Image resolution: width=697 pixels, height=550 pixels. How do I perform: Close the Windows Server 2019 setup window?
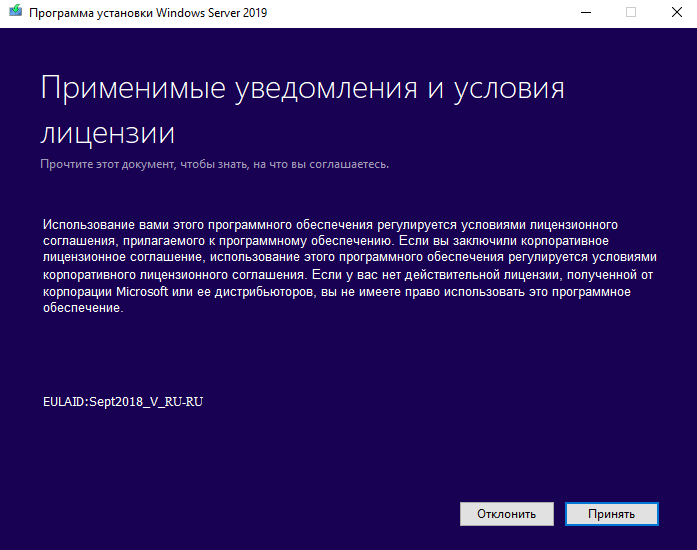pyautogui.click(x=675, y=13)
